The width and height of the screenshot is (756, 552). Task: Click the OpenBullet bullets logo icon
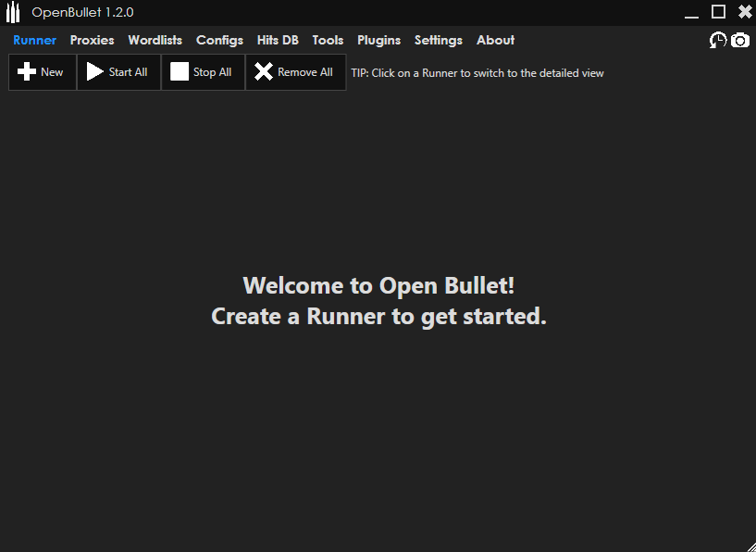(x=13, y=13)
